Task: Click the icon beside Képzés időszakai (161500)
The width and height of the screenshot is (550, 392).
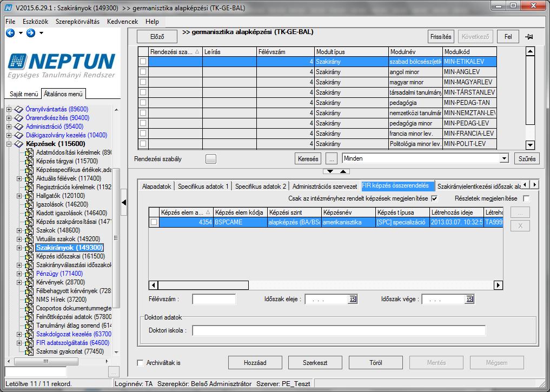Action: click(x=29, y=256)
